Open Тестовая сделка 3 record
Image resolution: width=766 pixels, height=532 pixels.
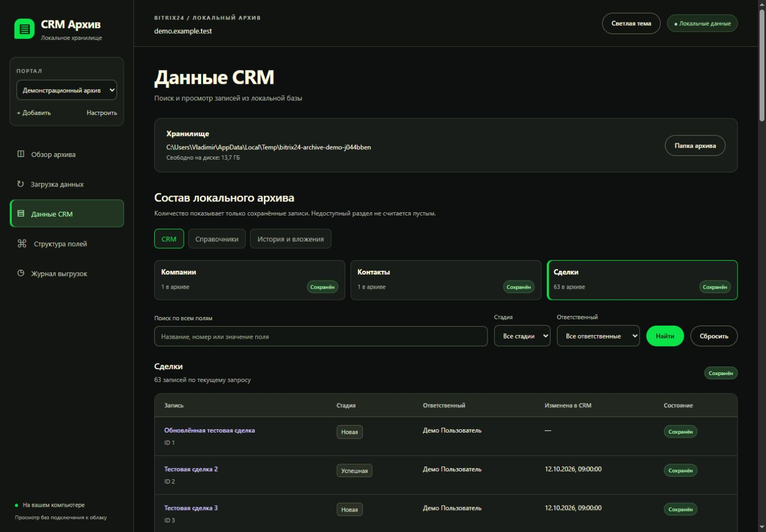point(191,508)
